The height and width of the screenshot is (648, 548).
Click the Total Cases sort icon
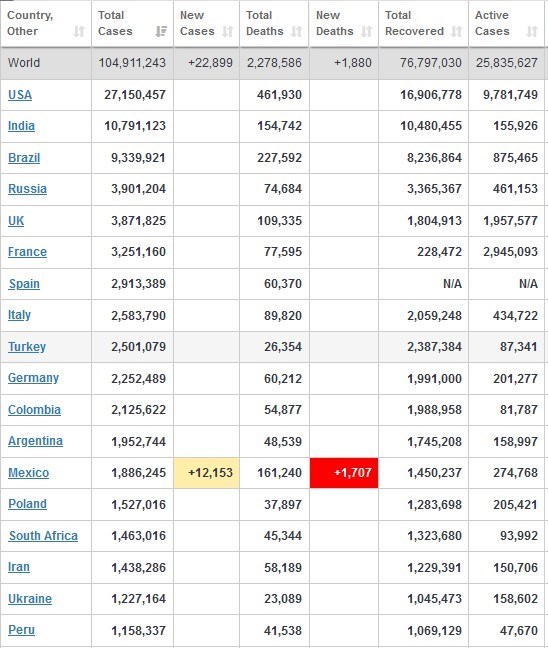coord(161,31)
